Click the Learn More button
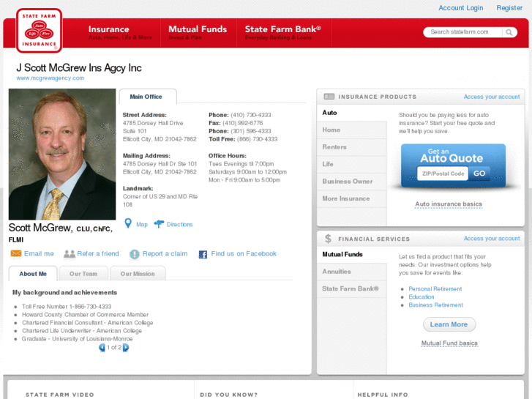The height and width of the screenshot is (399, 532). [x=449, y=324]
